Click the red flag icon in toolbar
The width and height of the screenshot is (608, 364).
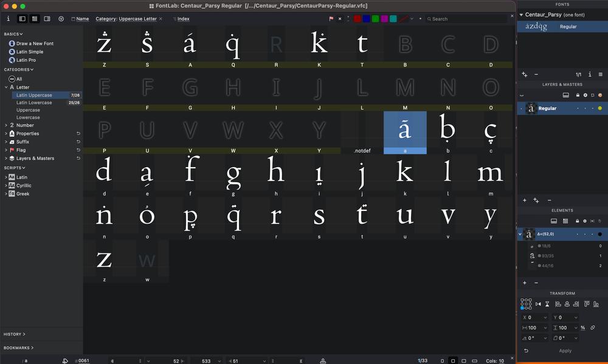[x=331, y=19]
